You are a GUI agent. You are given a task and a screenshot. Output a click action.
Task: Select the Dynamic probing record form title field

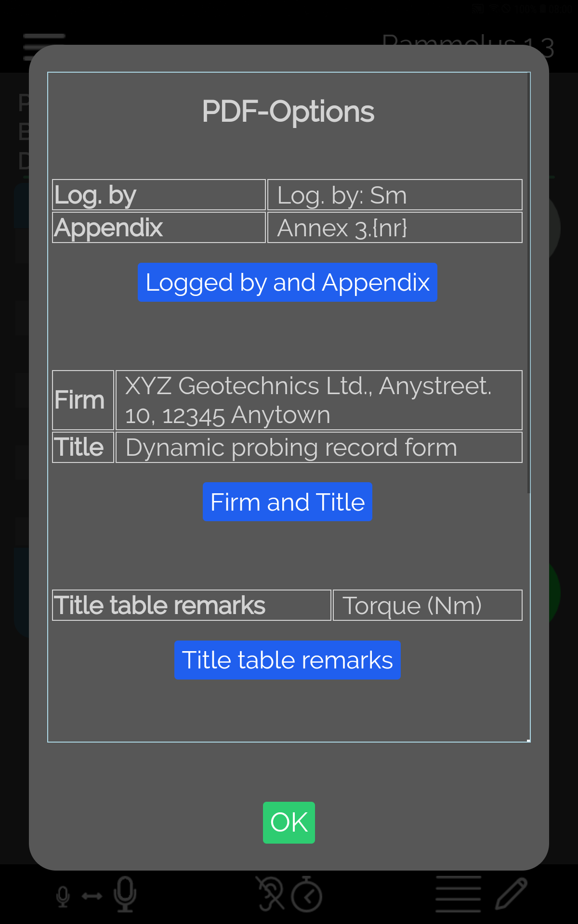click(x=318, y=448)
